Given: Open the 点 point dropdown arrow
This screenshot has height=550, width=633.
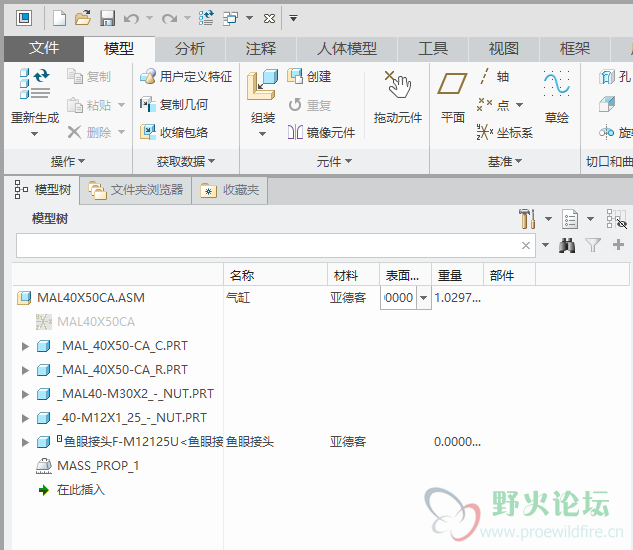Looking at the screenshot, I should tap(520, 105).
